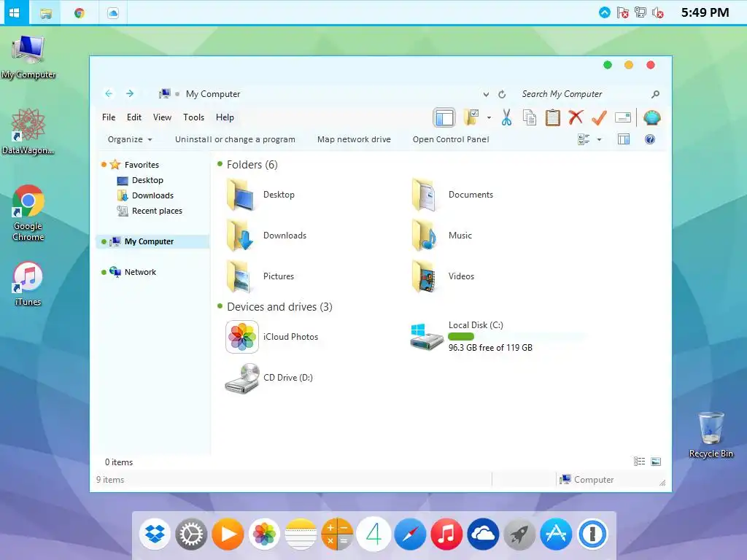The width and height of the screenshot is (747, 560).
Task: Click the Cut scissors icon in toolbar
Action: [506, 117]
